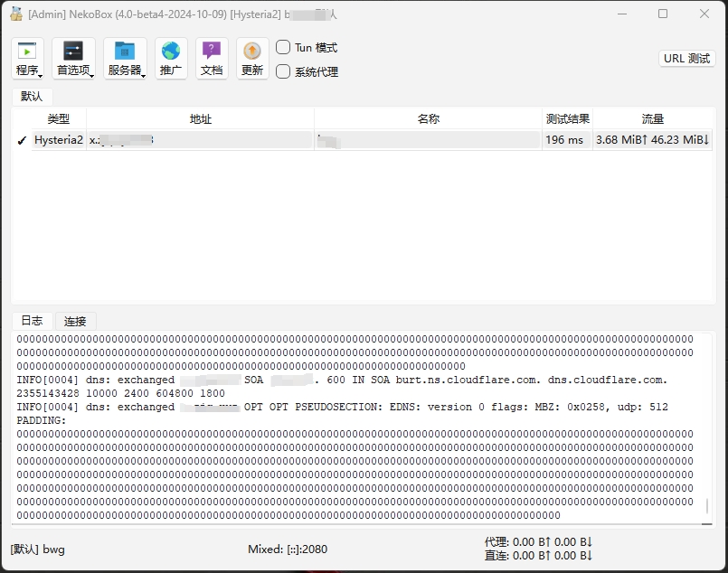This screenshot has width=728, height=573.
Task: Select the 首选项 (Preferences) icon
Action: pyautogui.click(x=72, y=52)
